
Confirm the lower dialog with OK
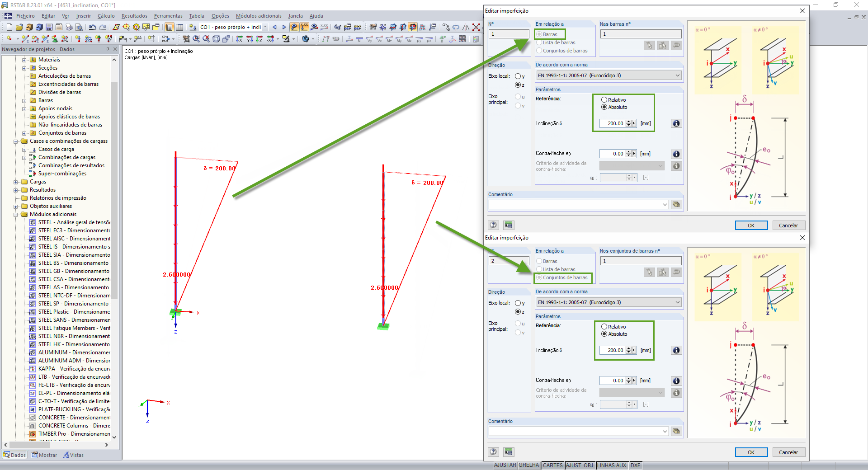pyautogui.click(x=751, y=452)
